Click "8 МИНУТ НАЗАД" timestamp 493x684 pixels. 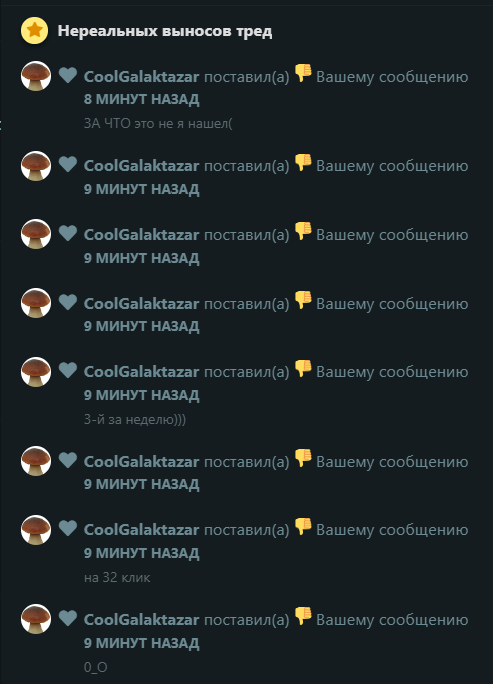(x=141, y=99)
